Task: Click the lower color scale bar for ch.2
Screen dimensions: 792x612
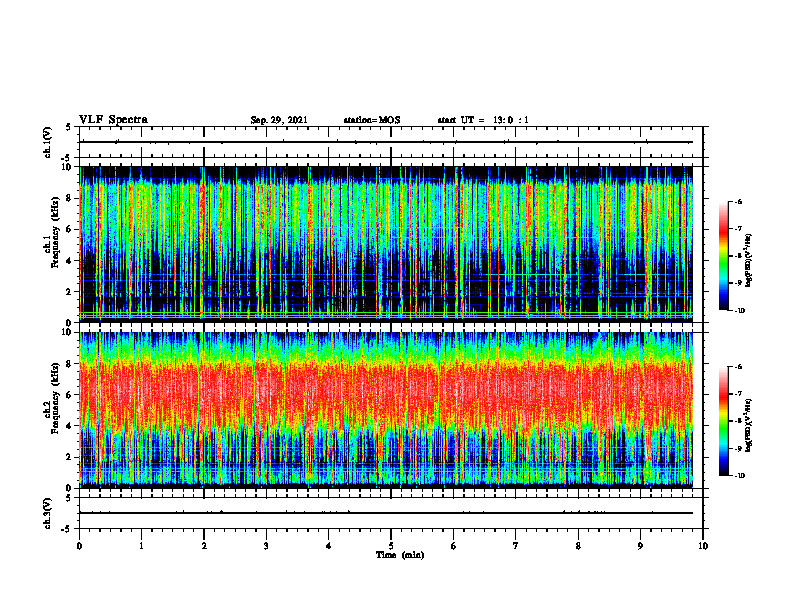Action: click(723, 421)
